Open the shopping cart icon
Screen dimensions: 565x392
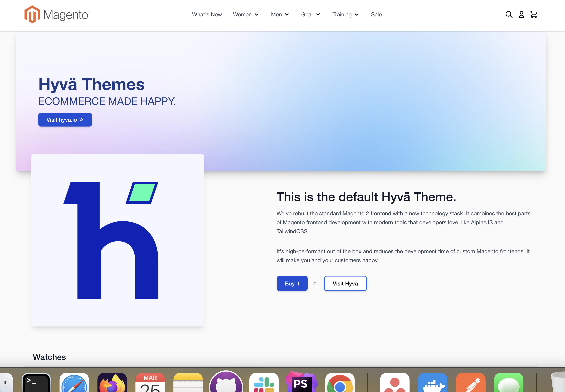(534, 14)
